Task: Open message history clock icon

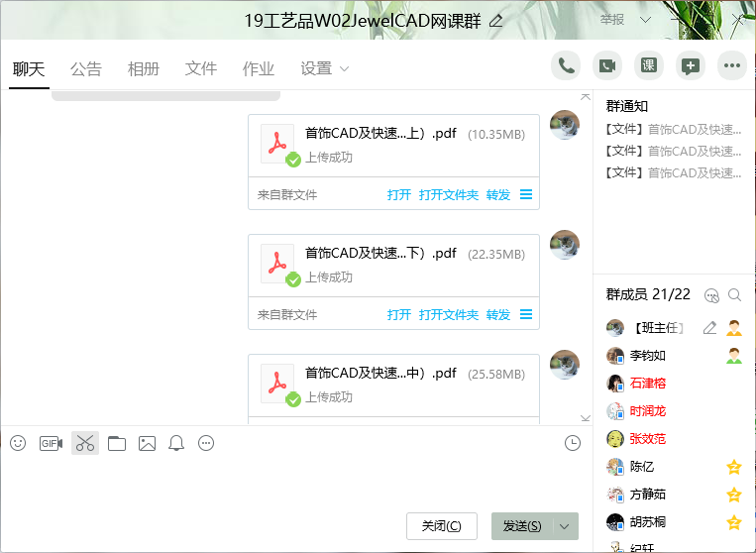Action: (573, 443)
